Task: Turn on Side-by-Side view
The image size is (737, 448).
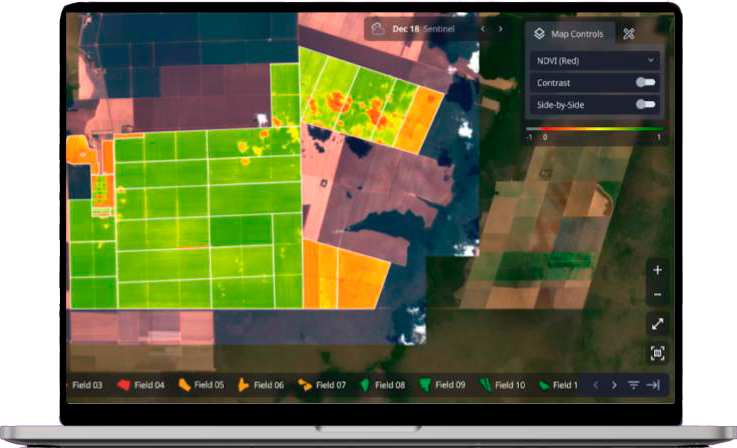Action: 645,104
